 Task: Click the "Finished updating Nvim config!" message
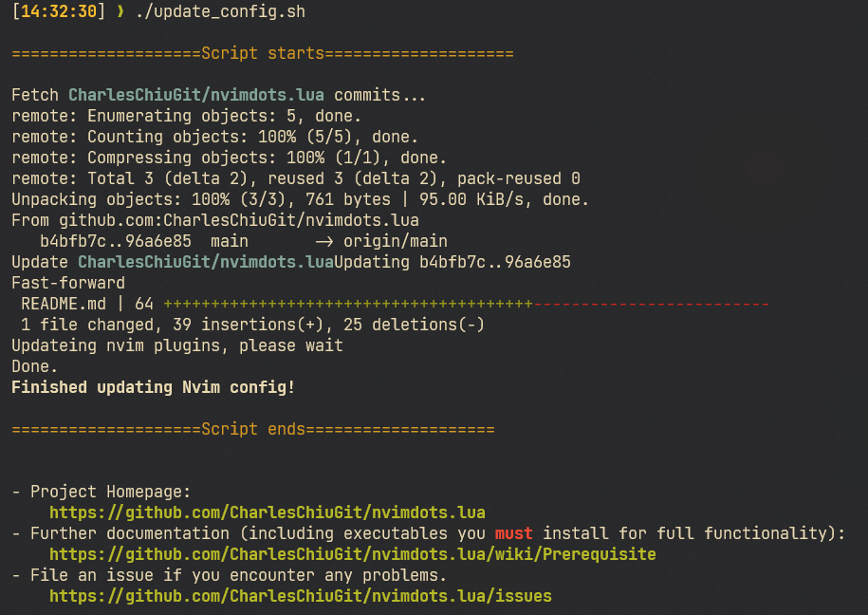[153, 387]
